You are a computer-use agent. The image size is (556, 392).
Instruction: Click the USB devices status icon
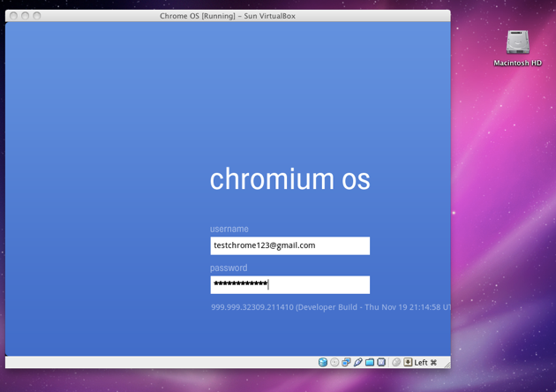[357, 362]
